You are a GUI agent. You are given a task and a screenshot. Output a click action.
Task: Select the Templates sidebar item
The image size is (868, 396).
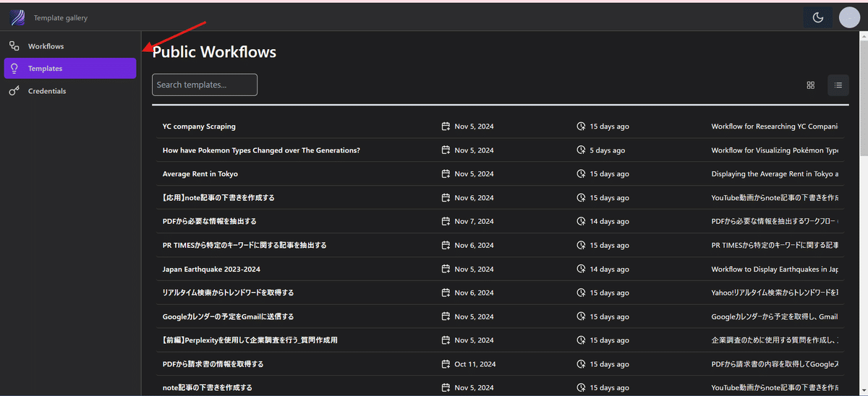coord(69,69)
